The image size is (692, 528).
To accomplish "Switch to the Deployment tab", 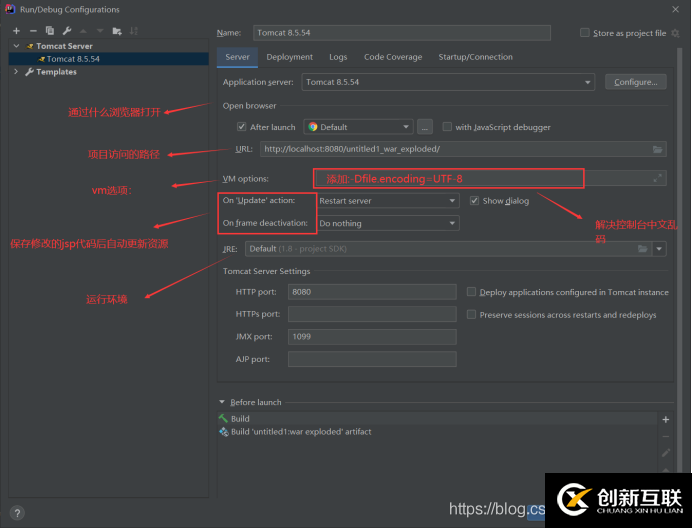I will point(290,57).
